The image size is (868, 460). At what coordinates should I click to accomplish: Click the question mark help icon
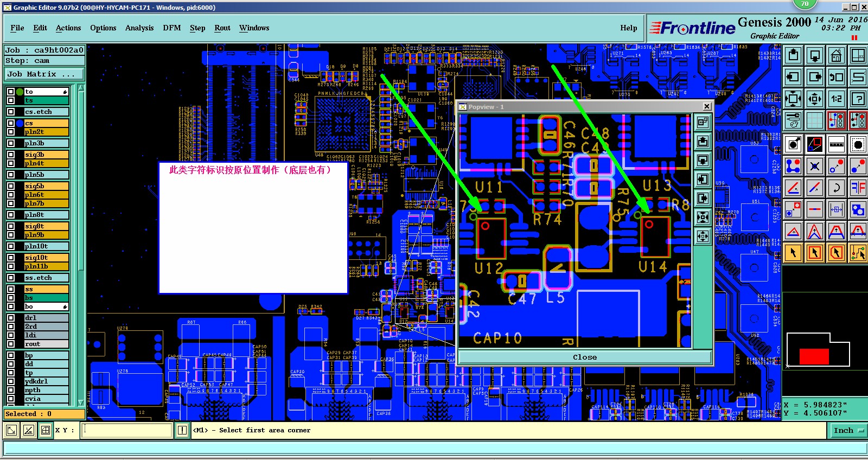[x=858, y=99]
